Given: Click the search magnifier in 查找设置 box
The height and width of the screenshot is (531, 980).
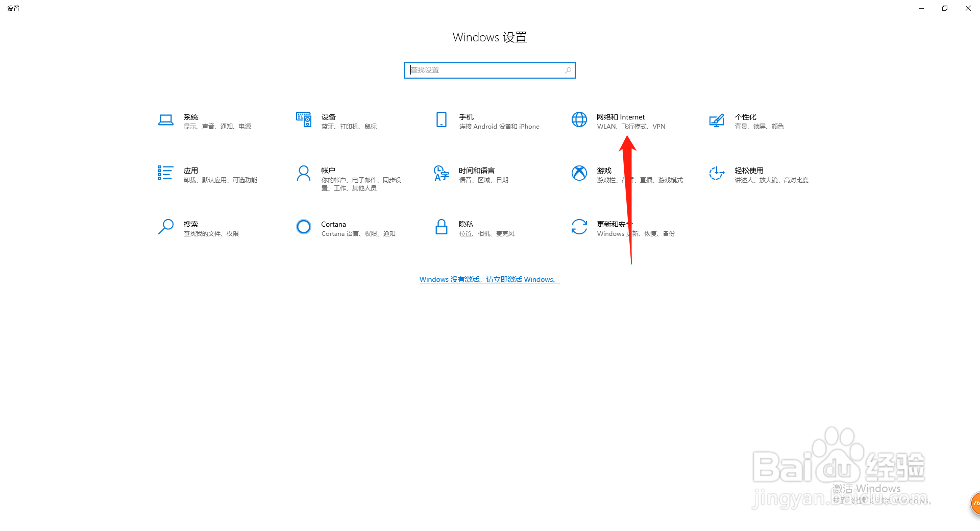Looking at the screenshot, I should tap(568, 70).
